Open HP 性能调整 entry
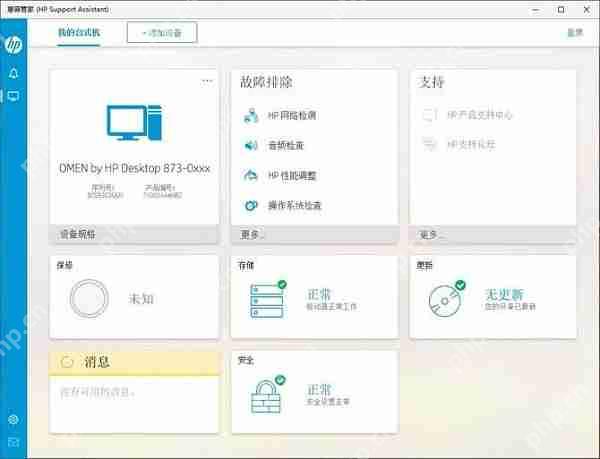 coord(292,176)
